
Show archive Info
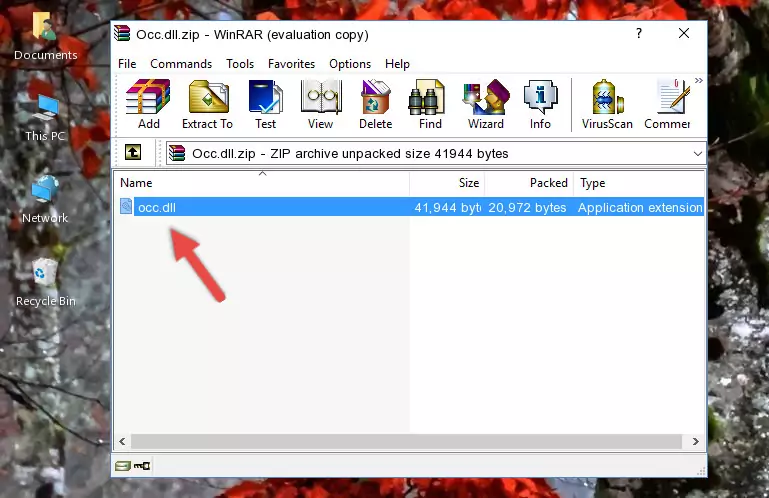click(540, 105)
